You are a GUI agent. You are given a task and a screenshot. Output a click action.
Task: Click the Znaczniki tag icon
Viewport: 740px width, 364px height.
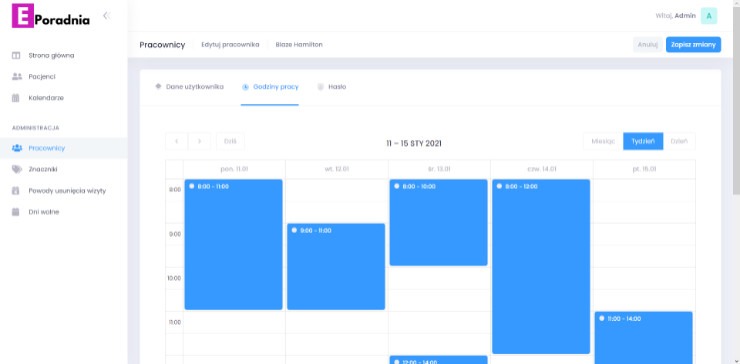[17, 169]
